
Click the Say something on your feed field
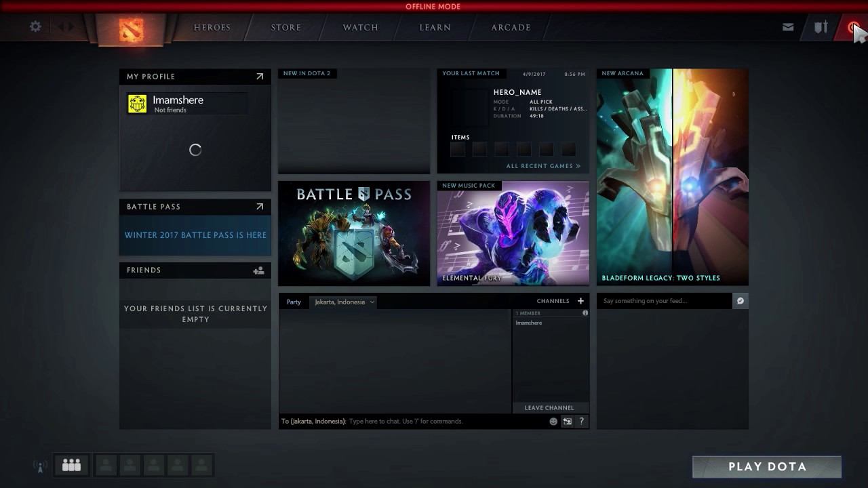click(665, 301)
